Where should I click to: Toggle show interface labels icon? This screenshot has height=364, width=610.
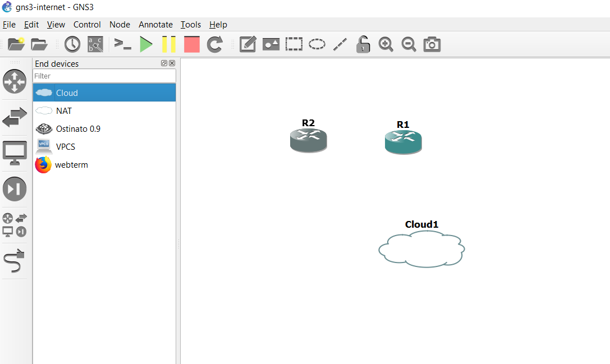point(95,44)
